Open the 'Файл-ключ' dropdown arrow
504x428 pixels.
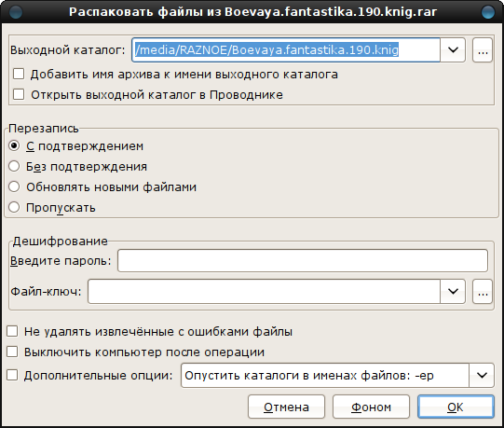pos(453,292)
